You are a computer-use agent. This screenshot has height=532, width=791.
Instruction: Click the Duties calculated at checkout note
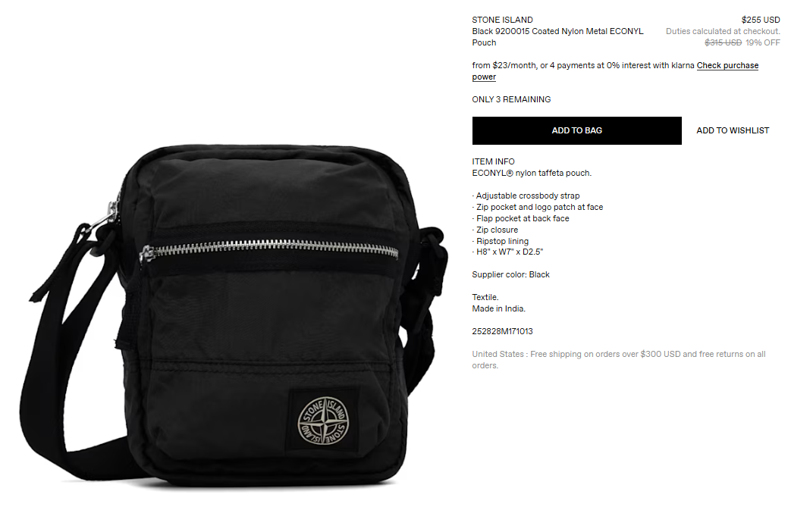723,31
